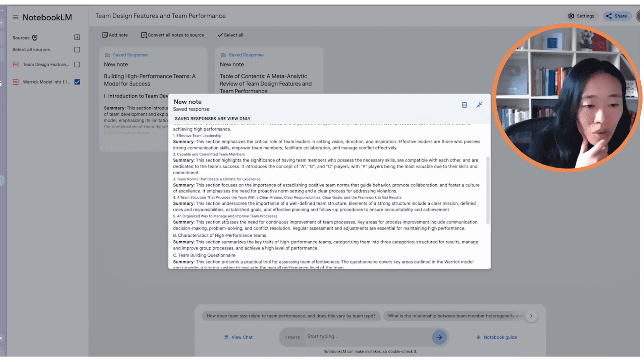
Task: Check the Team Design Feature source checkbox
Action: coord(77,64)
